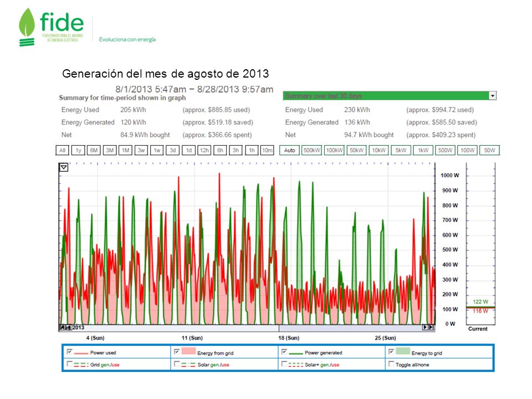Select the 3M time range
The width and height of the screenshot is (532, 399).
tap(110, 150)
